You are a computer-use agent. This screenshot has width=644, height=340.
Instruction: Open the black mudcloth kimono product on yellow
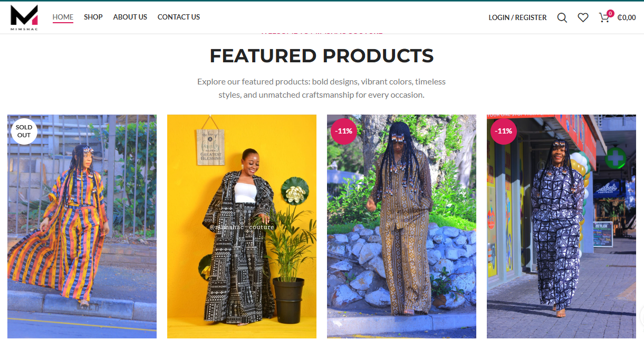242,226
